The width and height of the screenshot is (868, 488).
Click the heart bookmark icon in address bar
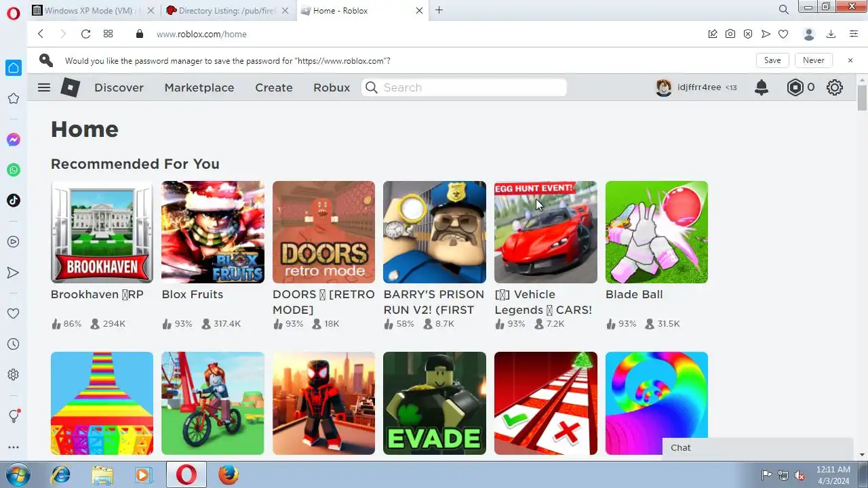click(783, 34)
